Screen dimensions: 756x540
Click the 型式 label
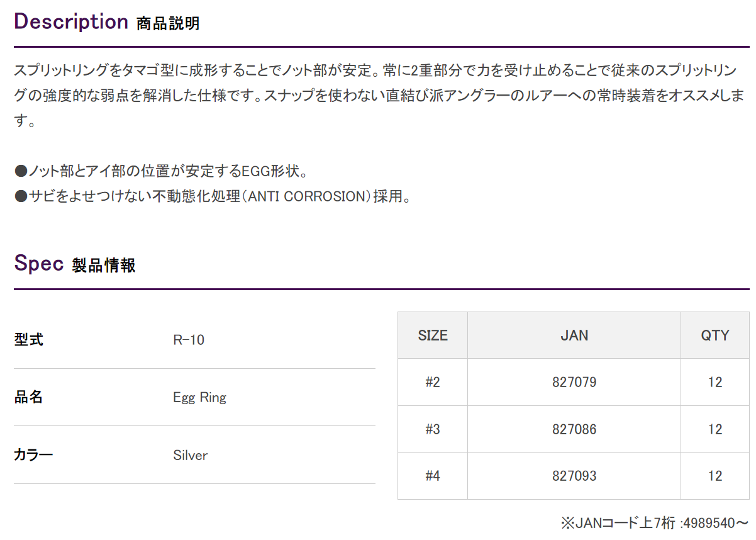coord(28,340)
